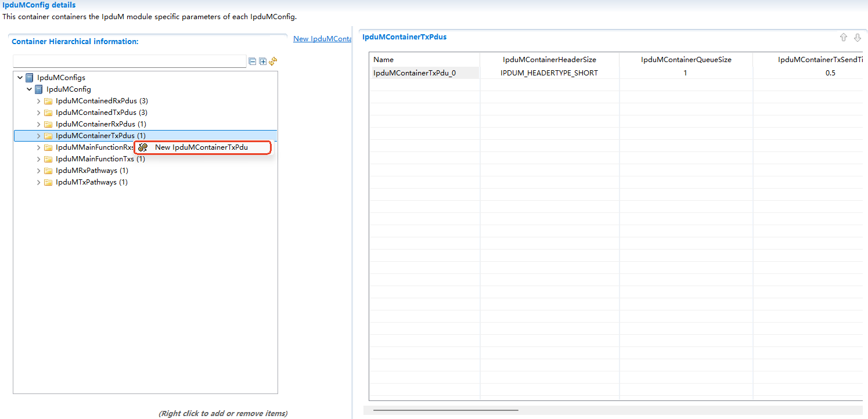Click the gear icon on New IpduMContainerTxPdu entry
This screenshot has height=419, width=868.
pos(142,147)
